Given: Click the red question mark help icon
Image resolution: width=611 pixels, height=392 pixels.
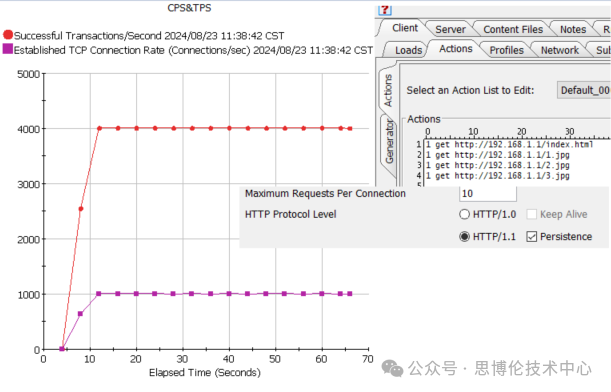Looking at the screenshot, I should (x=384, y=10).
